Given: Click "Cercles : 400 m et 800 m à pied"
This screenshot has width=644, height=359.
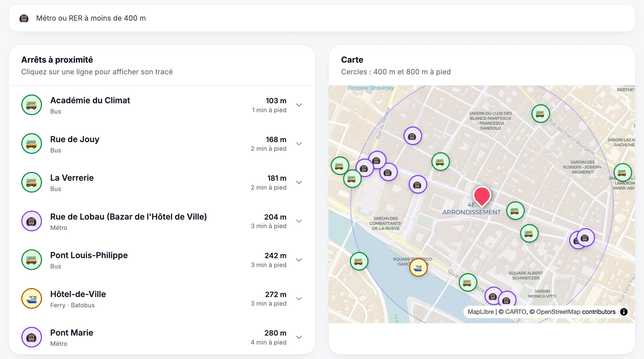Looking at the screenshot, I should [x=396, y=72].
